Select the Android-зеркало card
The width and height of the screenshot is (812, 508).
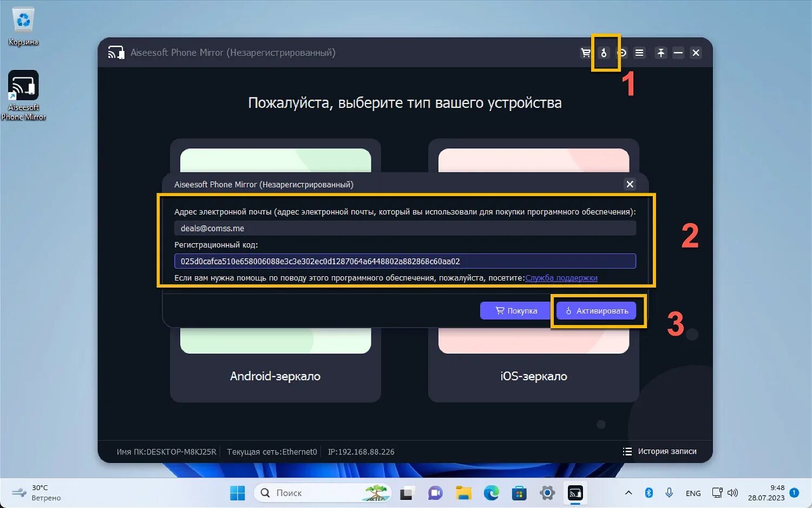276,376
